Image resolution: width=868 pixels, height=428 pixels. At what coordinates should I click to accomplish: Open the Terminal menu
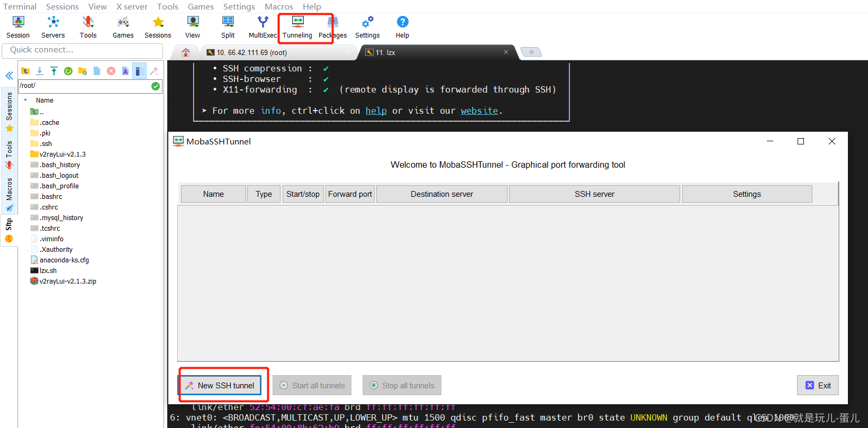click(20, 6)
